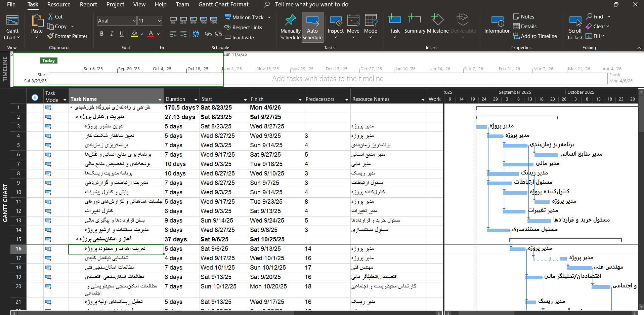Viewport: 644px width, 315px height.
Task: Click the Inactivate button
Action: click(239, 38)
